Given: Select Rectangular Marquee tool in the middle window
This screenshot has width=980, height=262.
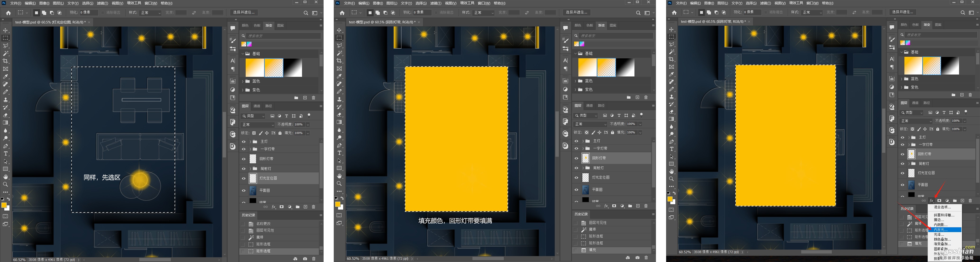Looking at the screenshot, I should [339, 38].
